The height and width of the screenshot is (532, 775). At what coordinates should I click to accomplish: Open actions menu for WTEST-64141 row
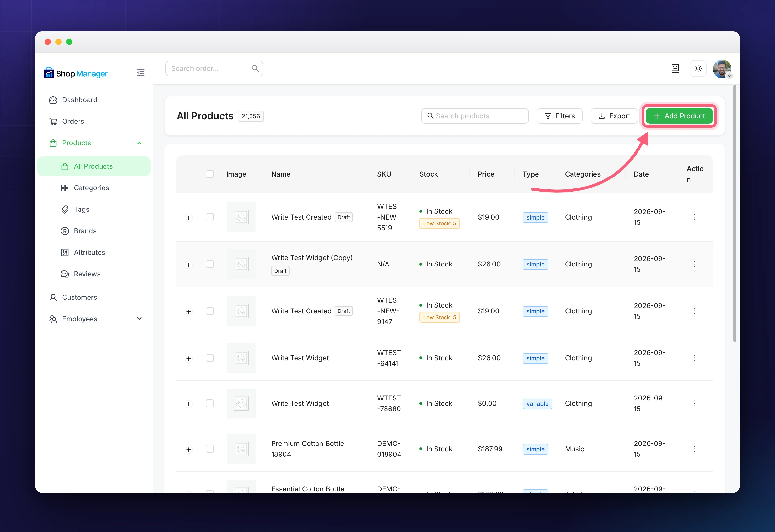(x=695, y=358)
